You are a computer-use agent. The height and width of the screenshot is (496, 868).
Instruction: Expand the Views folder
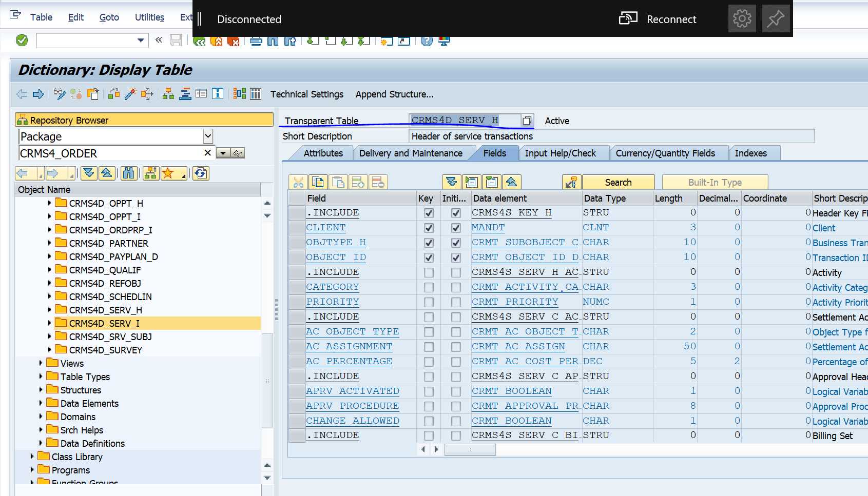41,363
